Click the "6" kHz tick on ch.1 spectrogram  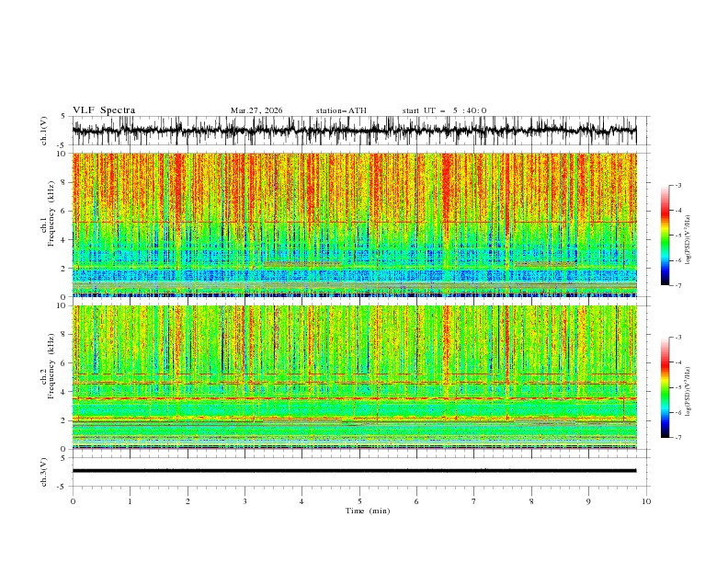click(63, 212)
